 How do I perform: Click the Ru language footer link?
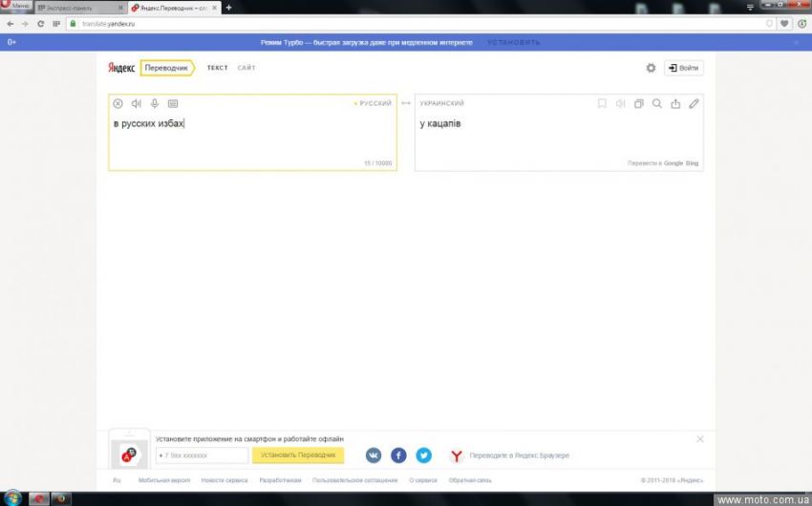(118, 480)
